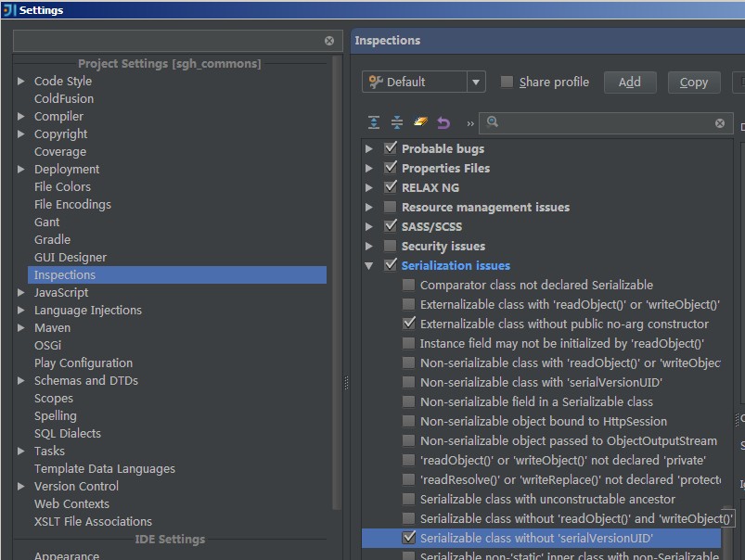Select Inspections in settings list
The width and height of the screenshot is (745, 560).
pos(177,275)
